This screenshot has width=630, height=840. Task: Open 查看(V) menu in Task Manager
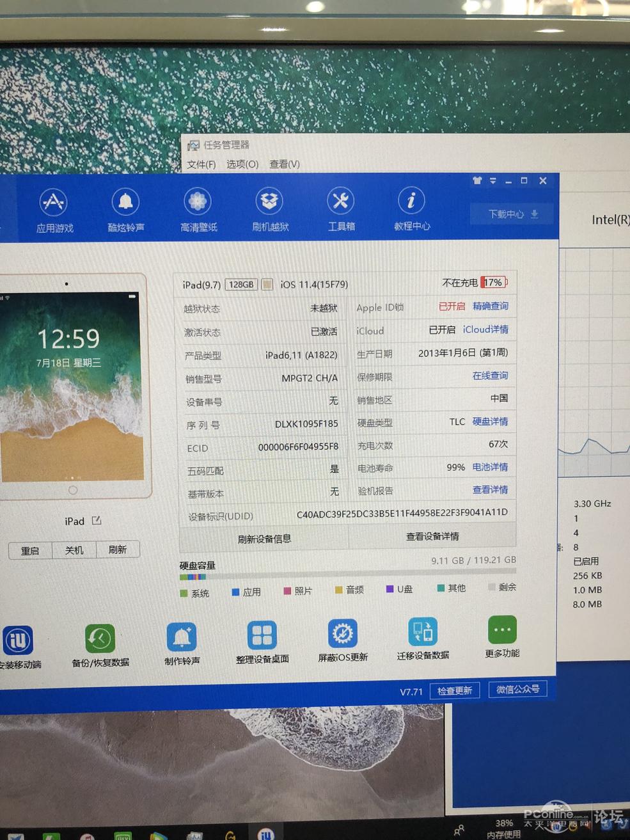(x=285, y=164)
